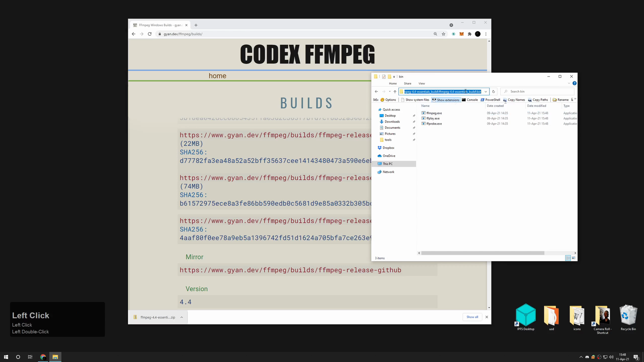
Task: Switch to details view layout
Action: coord(568,258)
